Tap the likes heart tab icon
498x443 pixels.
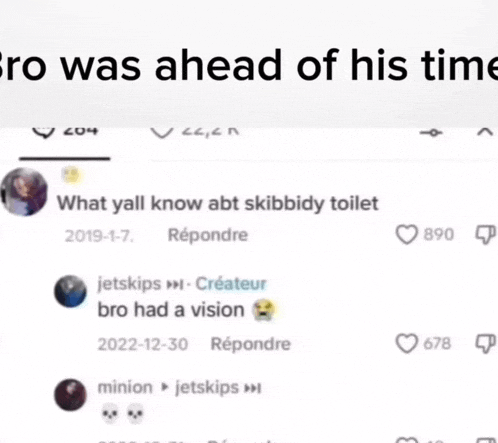tap(161, 132)
